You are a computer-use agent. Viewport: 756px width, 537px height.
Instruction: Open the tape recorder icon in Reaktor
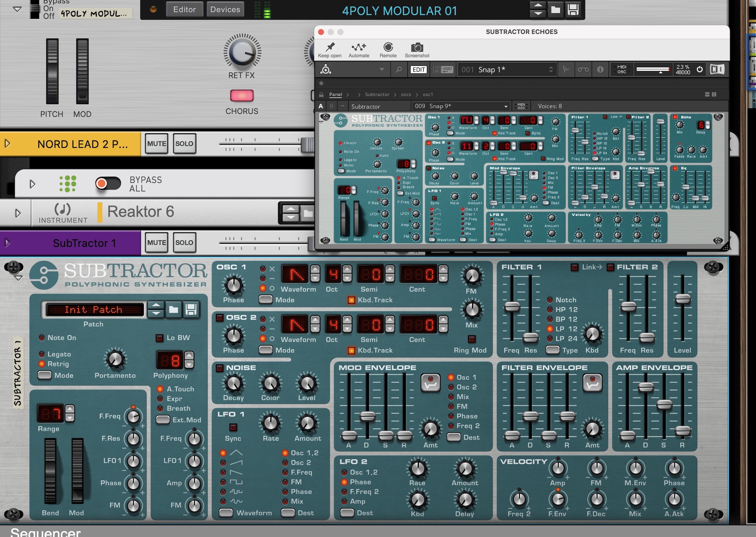point(583,69)
